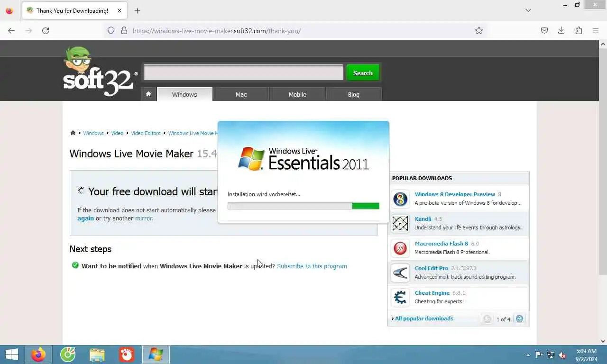Click the Firefox back arrow

(11, 30)
